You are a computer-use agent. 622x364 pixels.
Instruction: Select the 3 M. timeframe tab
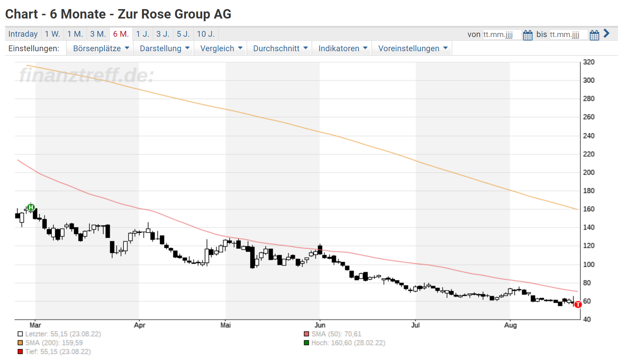98,34
